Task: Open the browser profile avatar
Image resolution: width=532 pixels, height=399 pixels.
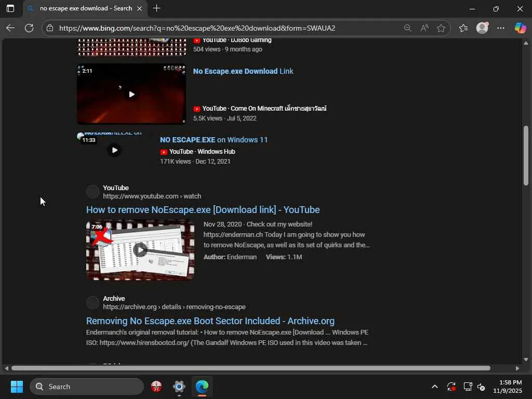Action: point(482,28)
